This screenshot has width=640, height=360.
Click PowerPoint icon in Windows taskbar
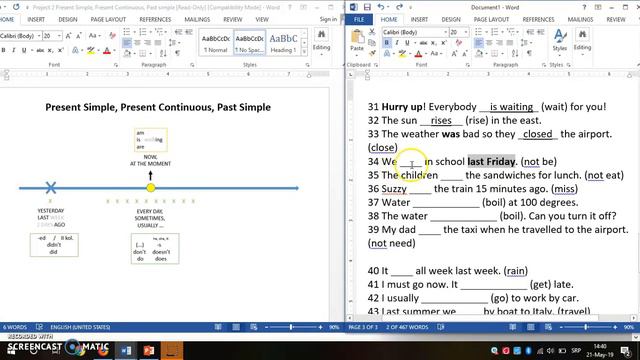pyautogui.click(x=149, y=351)
